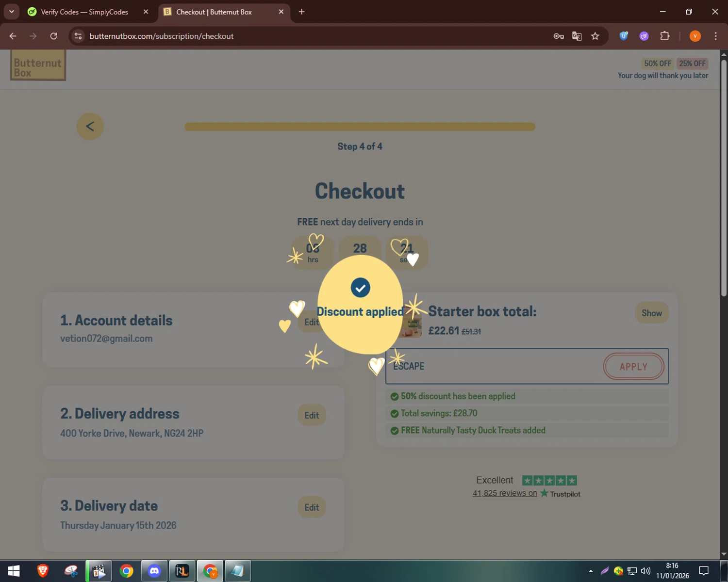Image resolution: width=728 pixels, height=582 pixels.
Task: Click the page vertical scrollbar
Action: 724,177
